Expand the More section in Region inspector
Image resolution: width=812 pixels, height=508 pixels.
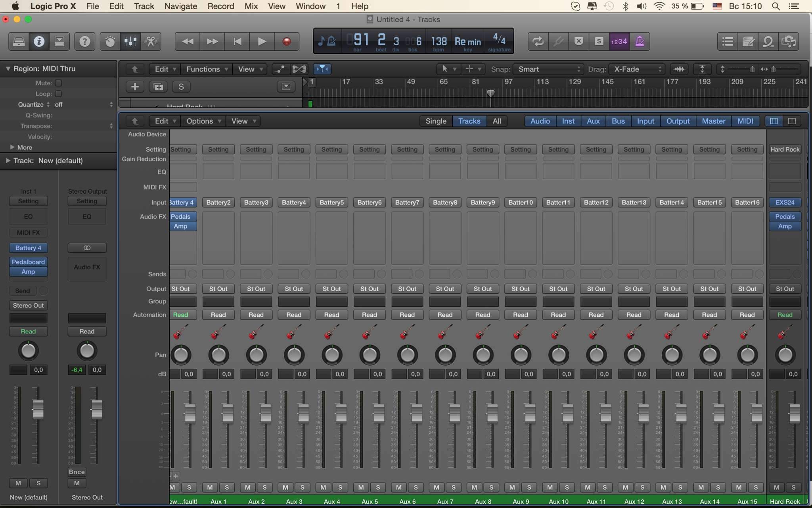point(12,147)
